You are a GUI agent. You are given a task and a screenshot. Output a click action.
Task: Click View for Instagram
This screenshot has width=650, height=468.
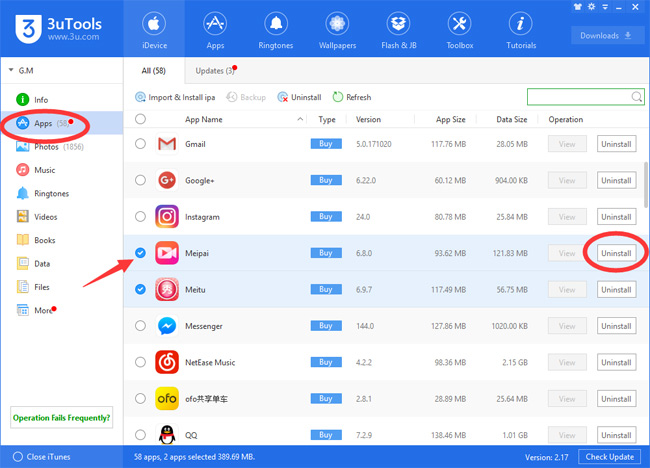click(567, 216)
